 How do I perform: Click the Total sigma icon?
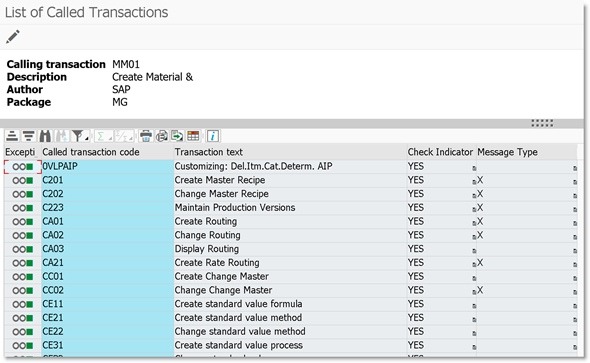(x=100, y=136)
